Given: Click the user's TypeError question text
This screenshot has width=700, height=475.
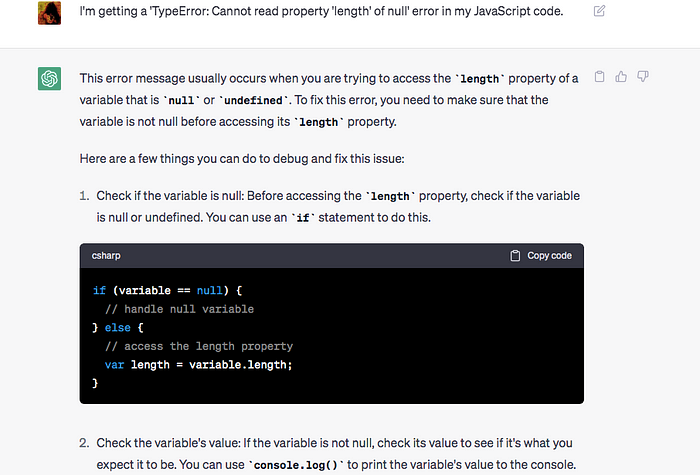Looking at the screenshot, I should (x=321, y=11).
